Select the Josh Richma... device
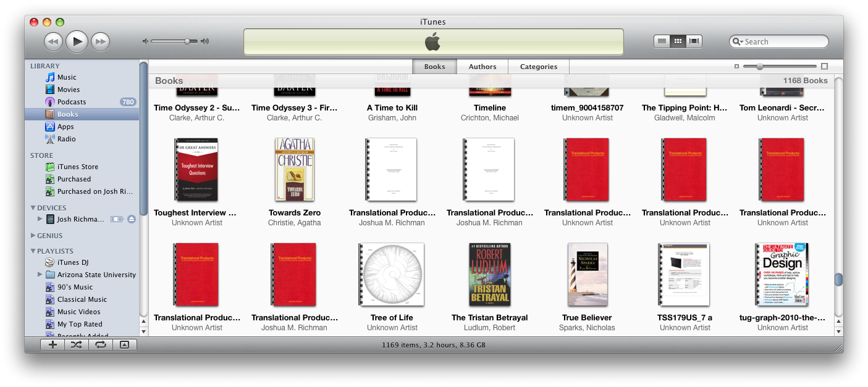Screen dimensions: 868x387 click(82, 219)
